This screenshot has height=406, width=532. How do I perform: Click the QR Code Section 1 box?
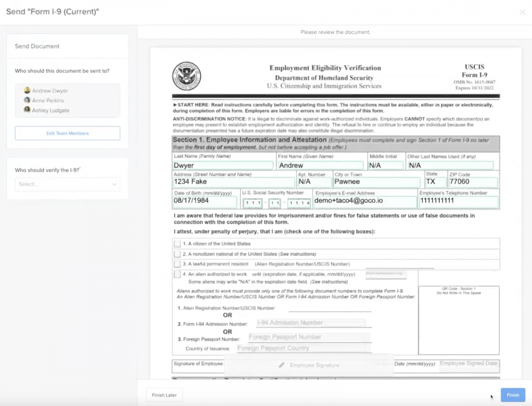pos(459,320)
